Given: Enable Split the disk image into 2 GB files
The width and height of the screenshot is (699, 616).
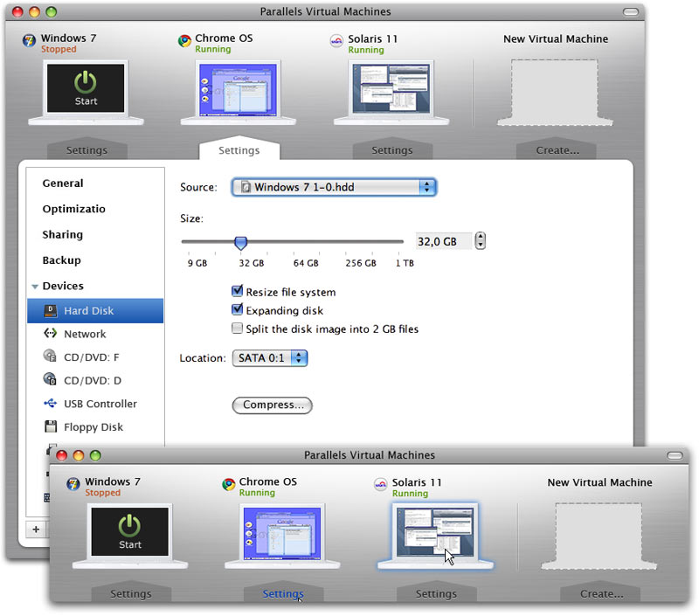Looking at the screenshot, I should point(237,329).
